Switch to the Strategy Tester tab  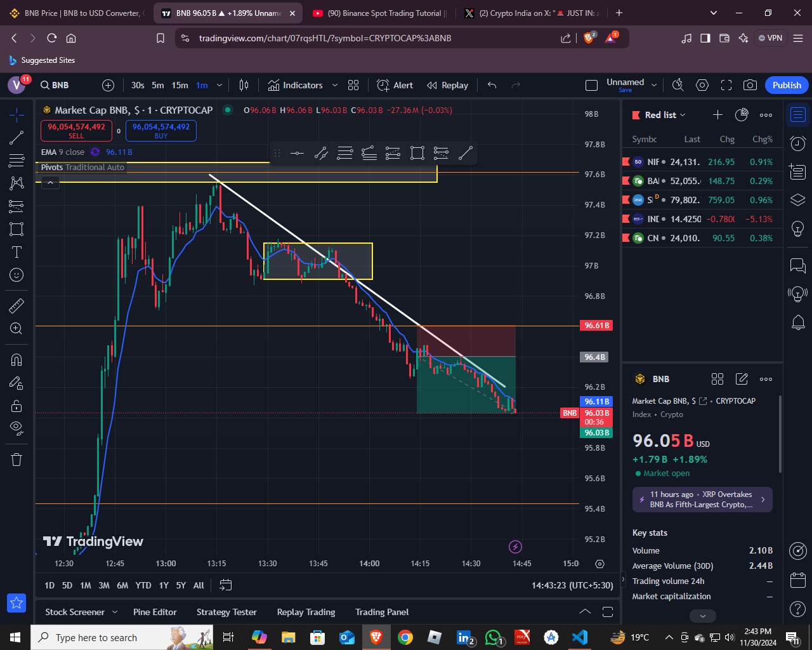[226, 612]
